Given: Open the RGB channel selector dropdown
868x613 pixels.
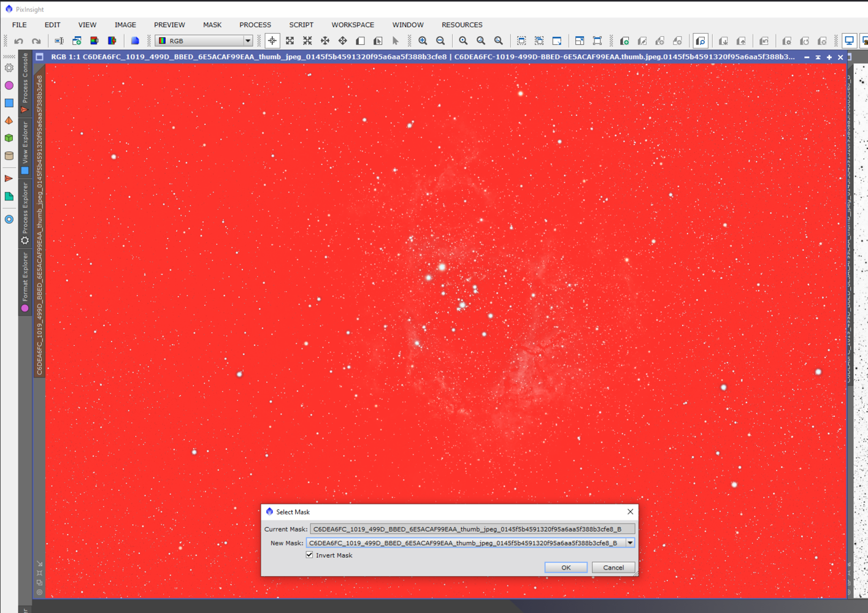Looking at the screenshot, I should (204, 41).
